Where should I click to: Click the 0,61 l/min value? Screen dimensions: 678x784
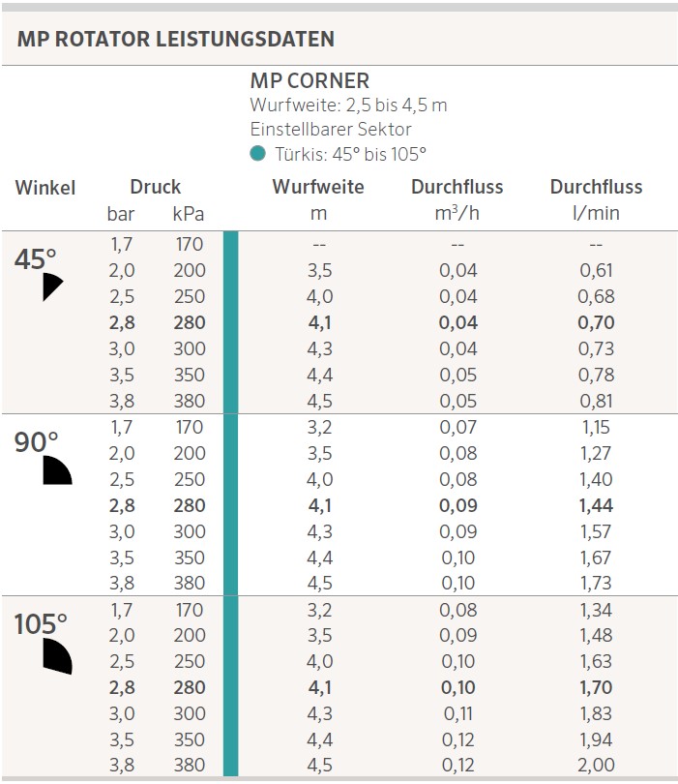pyautogui.click(x=596, y=270)
